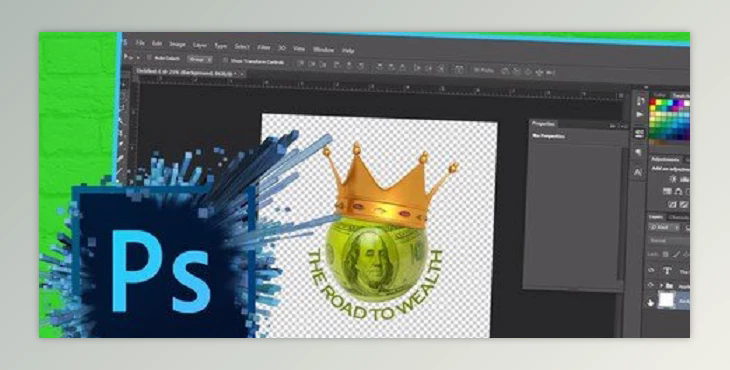Open the Normal blend mode dropdown
The height and width of the screenshot is (370, 730).
click(669, 241)
